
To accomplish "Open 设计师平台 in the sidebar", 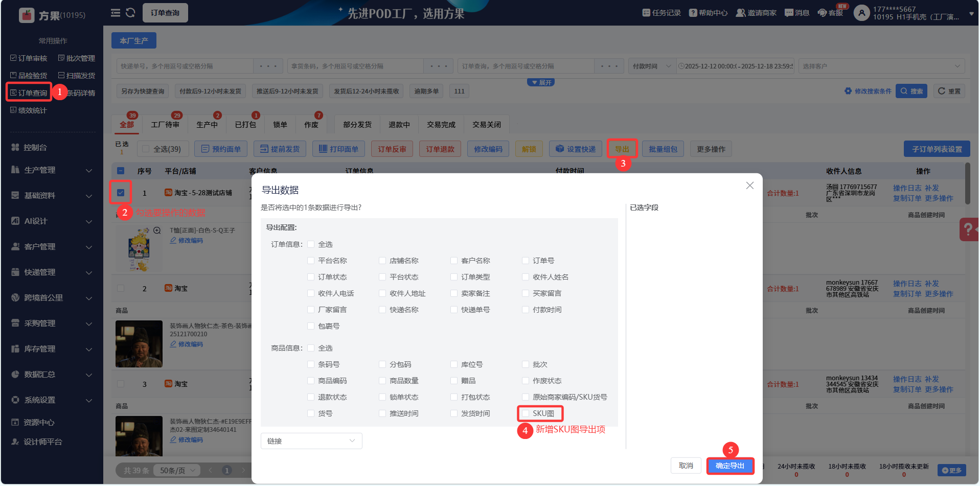I will pos(37,442).
